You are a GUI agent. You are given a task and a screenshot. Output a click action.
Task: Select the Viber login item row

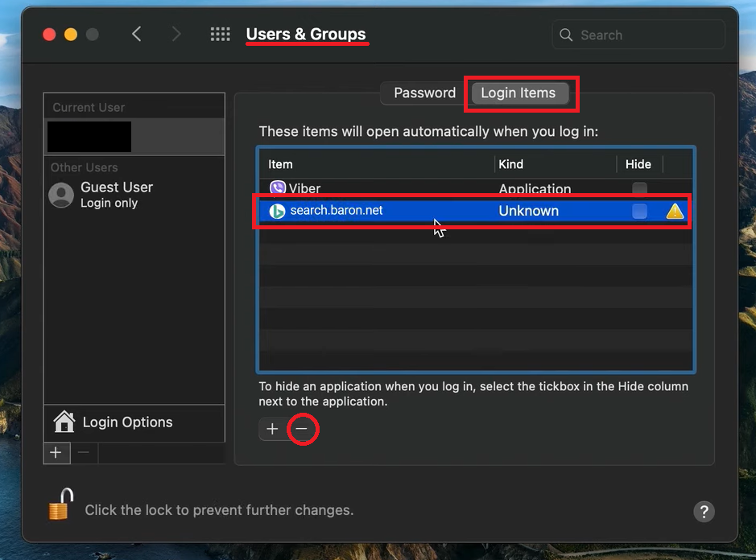[475, 188]
